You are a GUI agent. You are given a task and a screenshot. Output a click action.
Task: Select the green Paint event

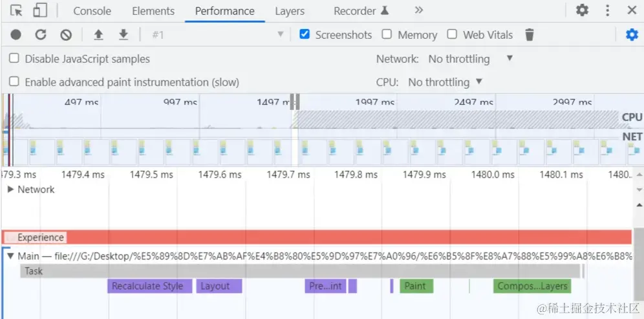[416, 286]
